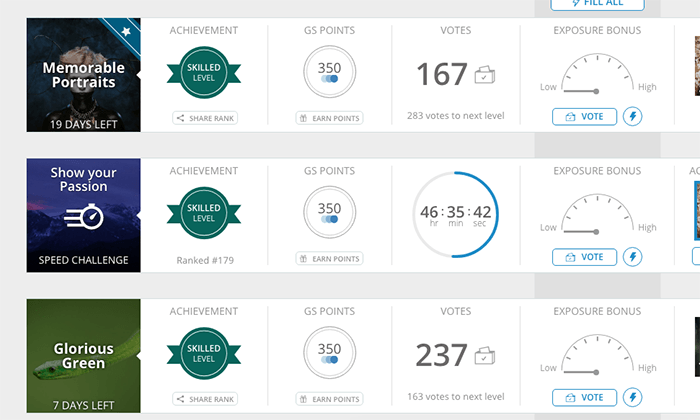Earn points for Glorious Green challenge
Image resolution: width=700 pixels, height=420 pixels.
pyautogui.click(x=329, y=399)
